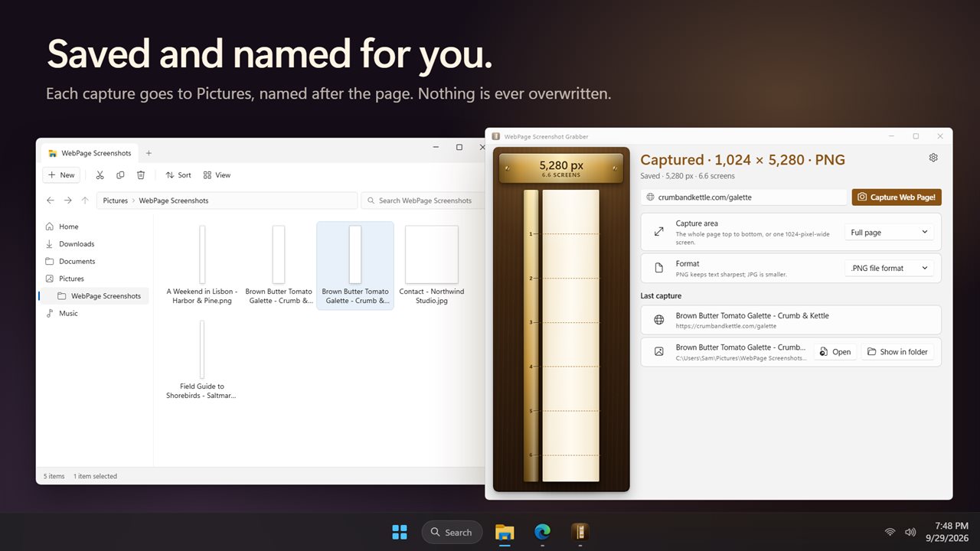Open the '.PNG file format' dropdown
Image resolution: width=980 pixels, height=551 pixels.
click(889, 268)
